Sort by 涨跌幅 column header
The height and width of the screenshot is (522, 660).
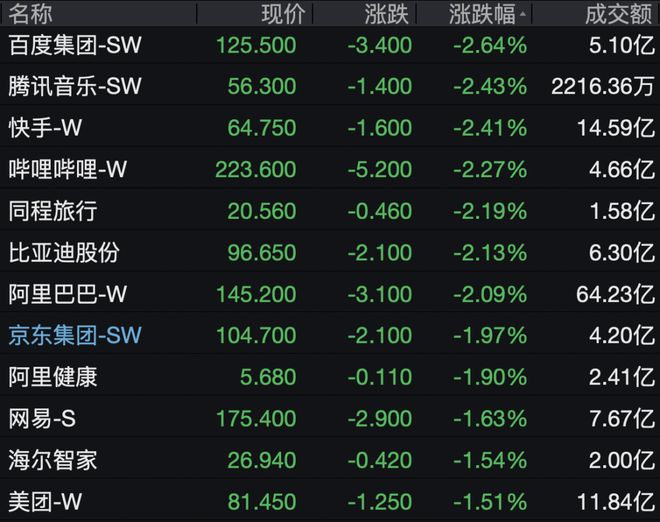pyautogui.click(x=487, y=14)
